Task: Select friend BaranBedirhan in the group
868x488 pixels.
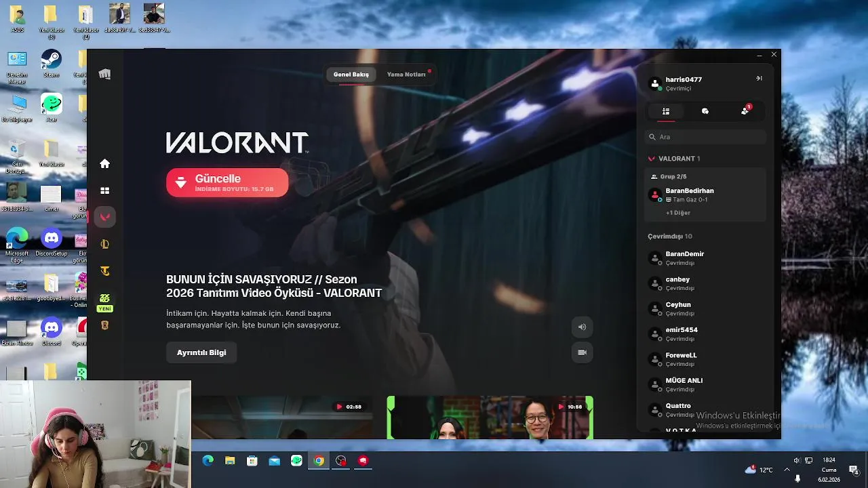Action: 705,195
